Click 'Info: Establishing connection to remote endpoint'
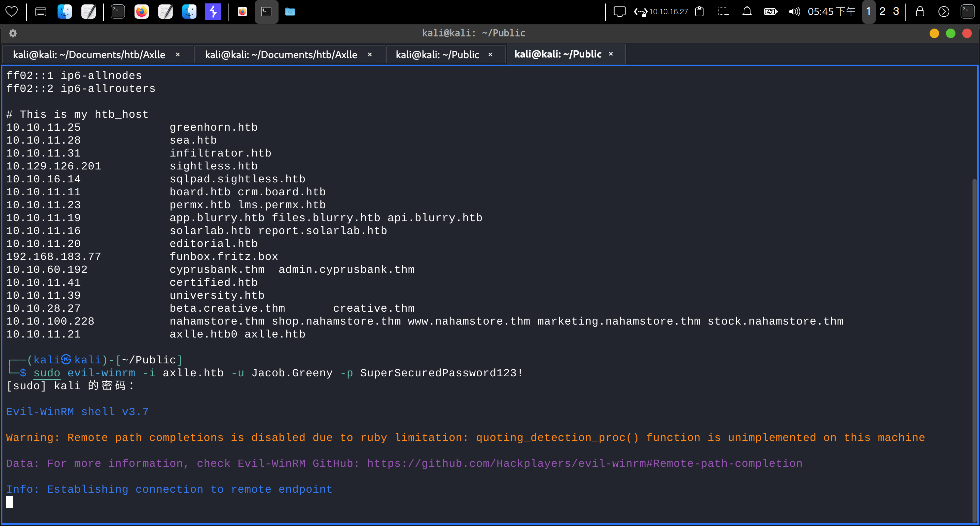Screen dimensions: 980x526 [169, 489]
